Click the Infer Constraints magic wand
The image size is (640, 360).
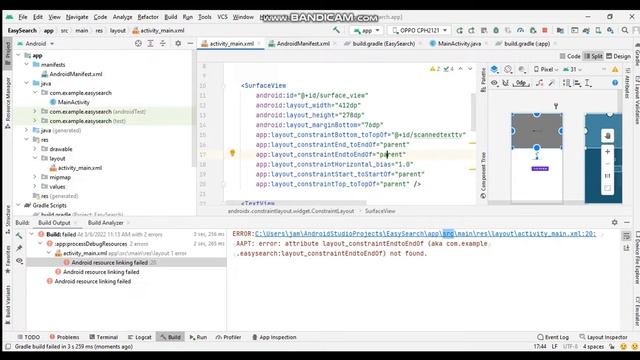point(552,83)
